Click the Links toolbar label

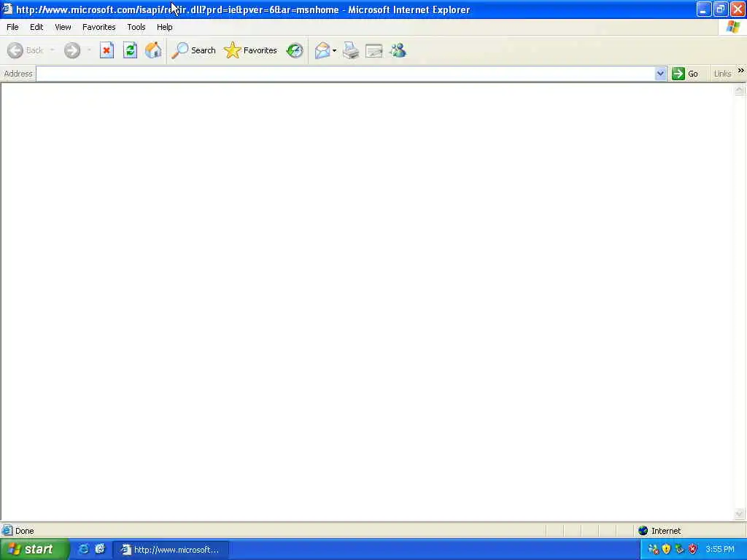[x=722, y=74]
